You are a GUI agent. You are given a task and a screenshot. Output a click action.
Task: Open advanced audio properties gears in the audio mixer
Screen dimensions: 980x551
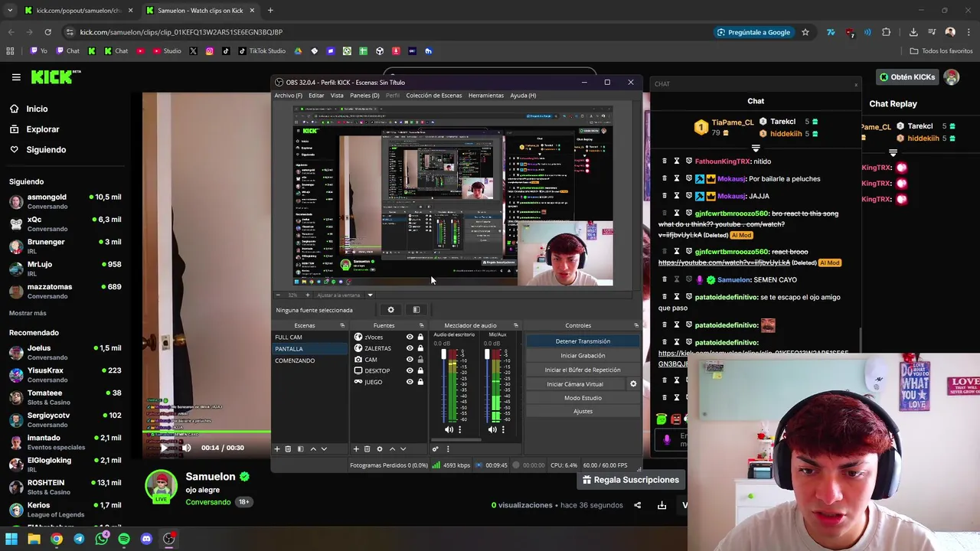[x=435, y=449]
